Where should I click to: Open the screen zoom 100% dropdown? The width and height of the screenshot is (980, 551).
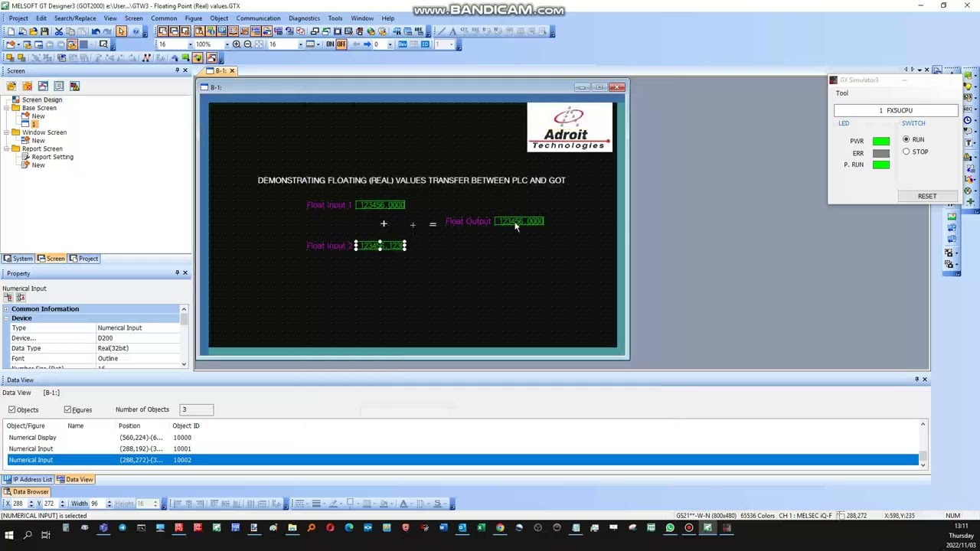click(227, 44)
